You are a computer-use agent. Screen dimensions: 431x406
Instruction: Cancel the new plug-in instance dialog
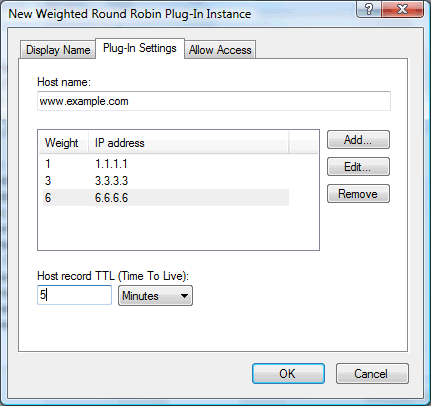(372, 373)
